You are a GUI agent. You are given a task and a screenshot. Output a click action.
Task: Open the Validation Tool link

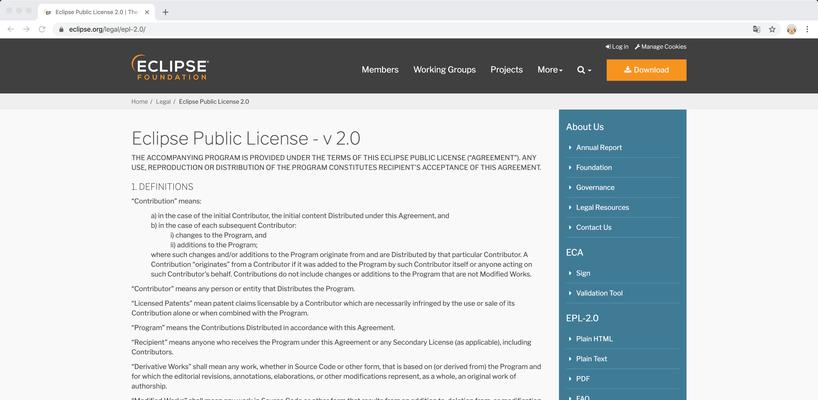click(x=599, y=293)
